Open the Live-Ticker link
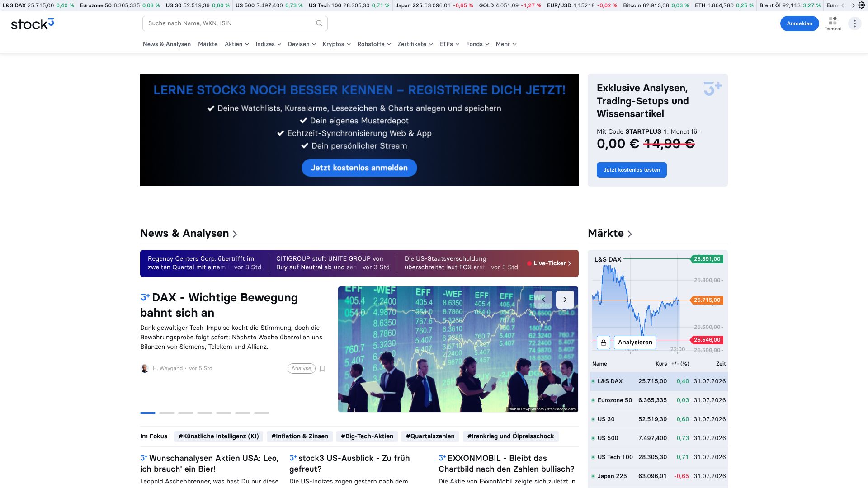Image resolution: width=868 pixels, height=488 pixels. (549, 263)
